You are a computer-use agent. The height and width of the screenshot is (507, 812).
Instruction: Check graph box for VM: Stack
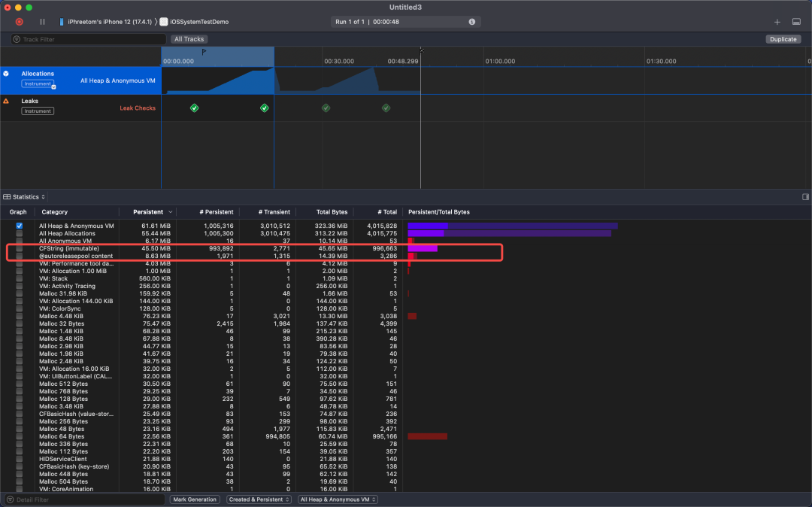pos(19,278)
